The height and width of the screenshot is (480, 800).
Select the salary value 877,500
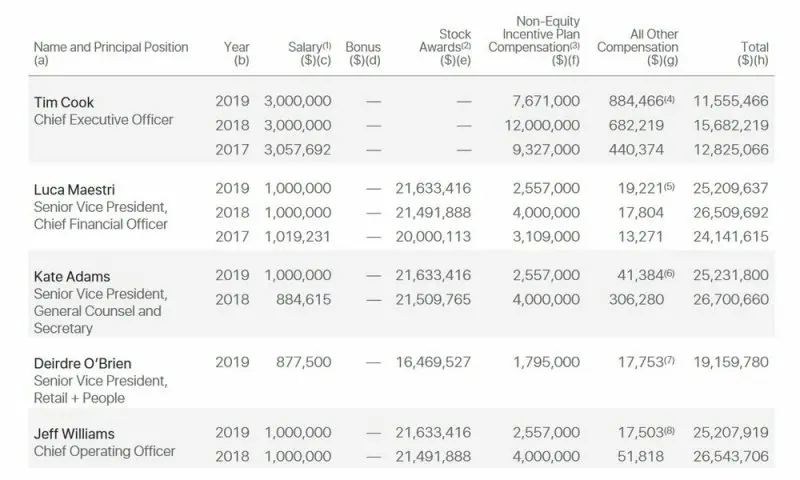click(x=304, y=362)
